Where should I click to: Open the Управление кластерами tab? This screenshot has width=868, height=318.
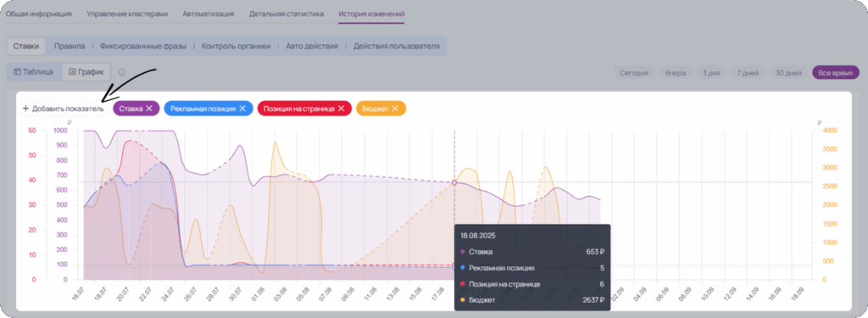click(x=127, y=14)
